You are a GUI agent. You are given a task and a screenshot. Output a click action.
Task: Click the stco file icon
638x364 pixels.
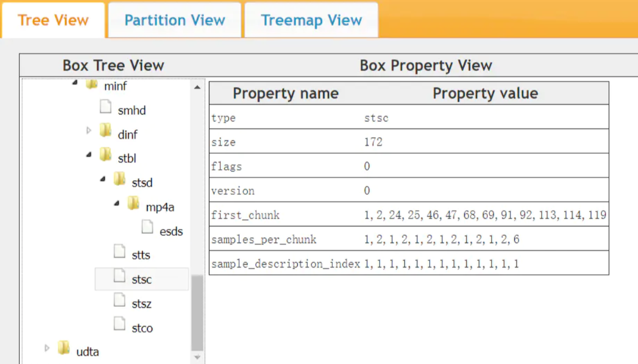coord(120,324)
